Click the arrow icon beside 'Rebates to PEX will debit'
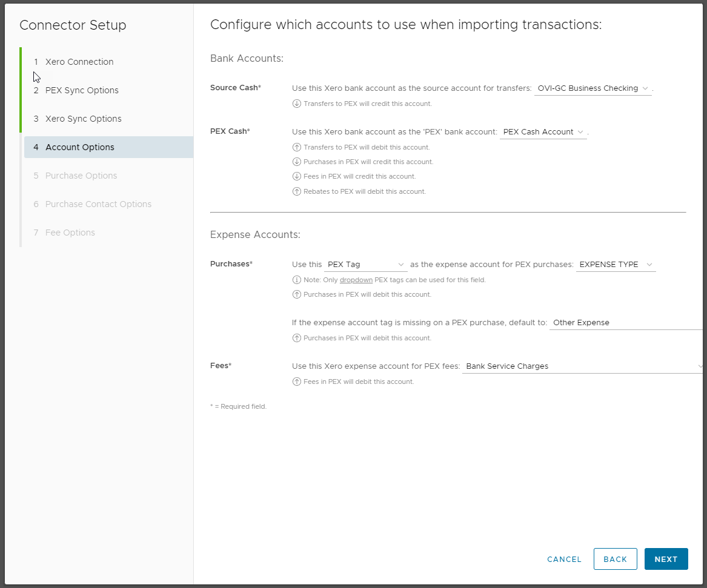 point(296,191)
